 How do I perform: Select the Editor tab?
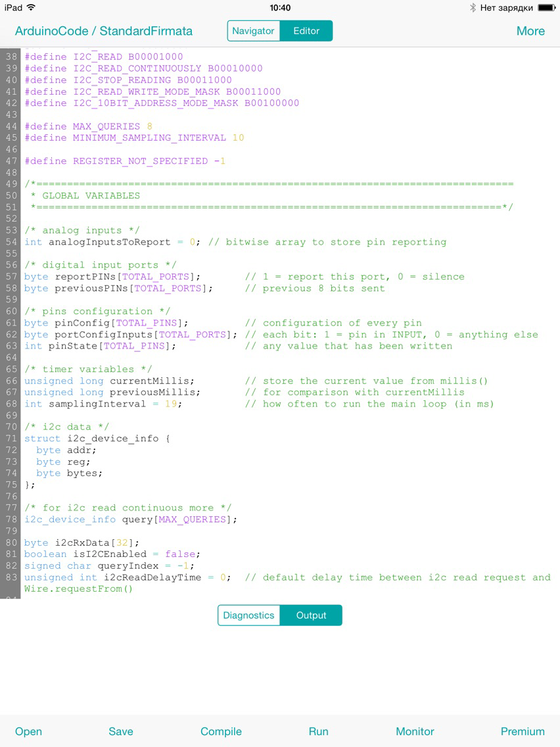307,30
